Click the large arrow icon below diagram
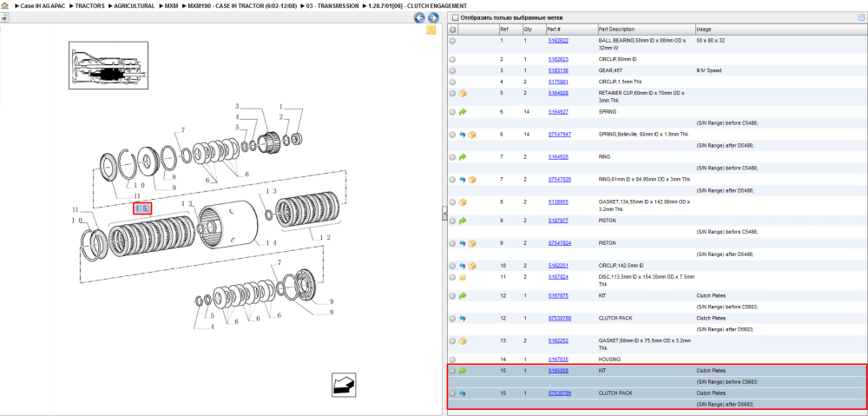 [x=344, y=385]
